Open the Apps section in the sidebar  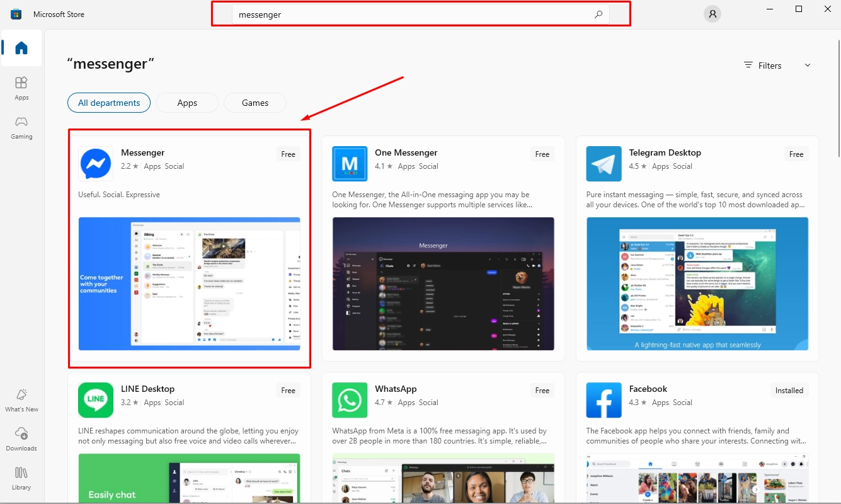(x=21, y=88)
